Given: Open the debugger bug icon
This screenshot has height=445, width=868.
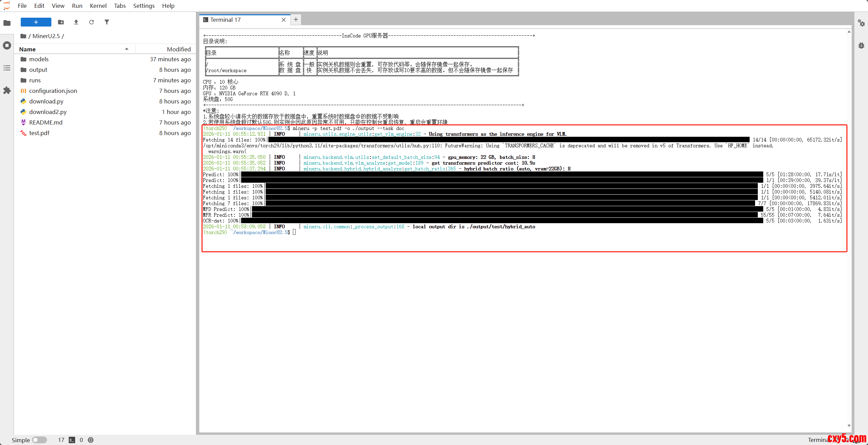Looking at the screenshot, I should [861, 46].
